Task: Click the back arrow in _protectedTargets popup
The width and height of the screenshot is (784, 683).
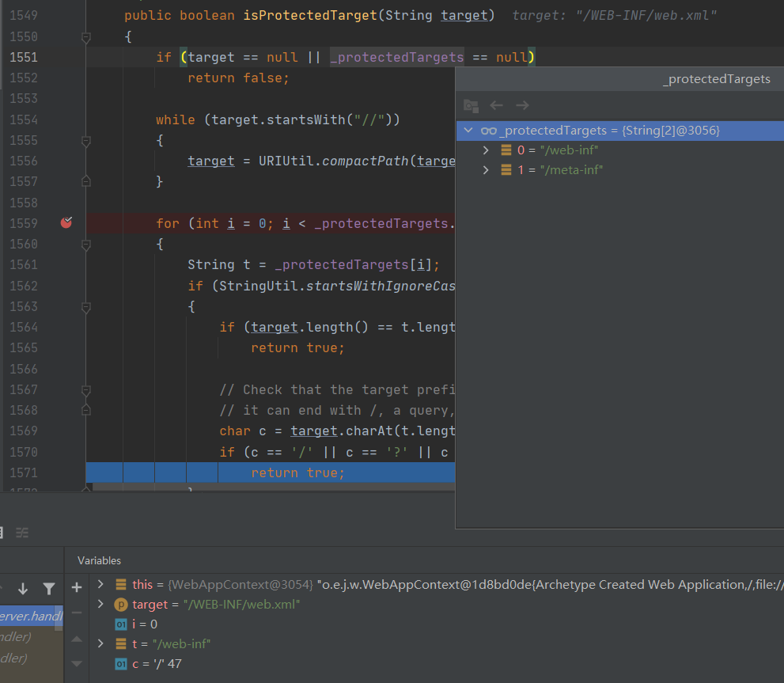Action: click(497, 105)
